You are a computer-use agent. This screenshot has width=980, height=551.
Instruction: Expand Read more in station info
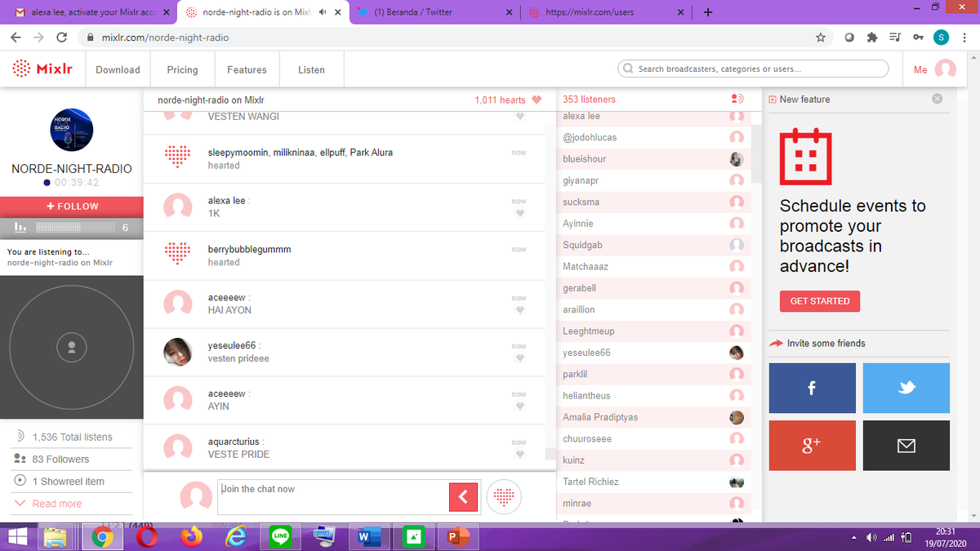click(56, 504)
